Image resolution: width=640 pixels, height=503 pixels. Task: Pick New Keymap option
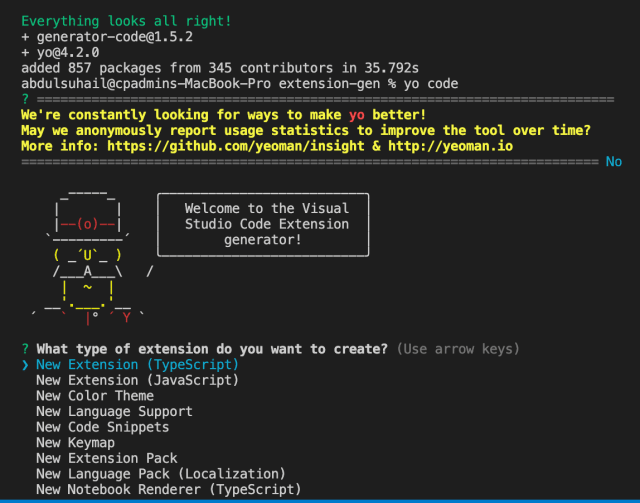[75, 443]
